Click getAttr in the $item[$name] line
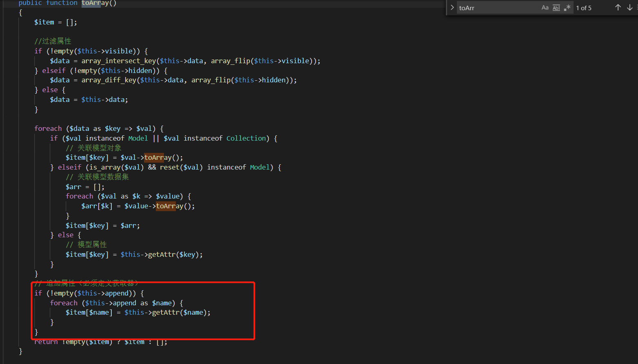Image resolution: width=638 pixels, height=364 pixels. click(164, 313)
